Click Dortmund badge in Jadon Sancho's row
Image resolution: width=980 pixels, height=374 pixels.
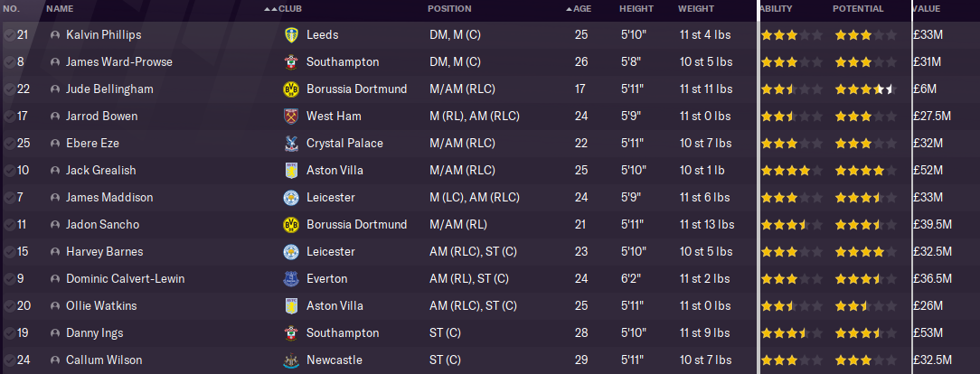(290, 225)
